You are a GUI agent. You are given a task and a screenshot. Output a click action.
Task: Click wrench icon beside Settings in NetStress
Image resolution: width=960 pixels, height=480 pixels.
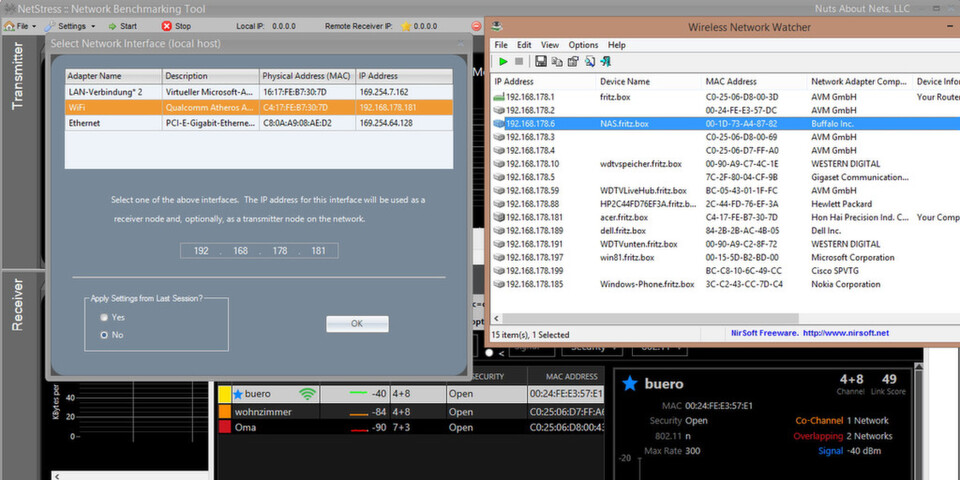49,26
